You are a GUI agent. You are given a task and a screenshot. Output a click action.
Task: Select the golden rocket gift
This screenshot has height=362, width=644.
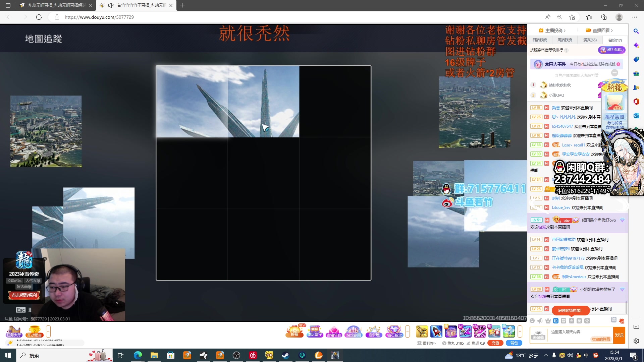pos(422,331)
